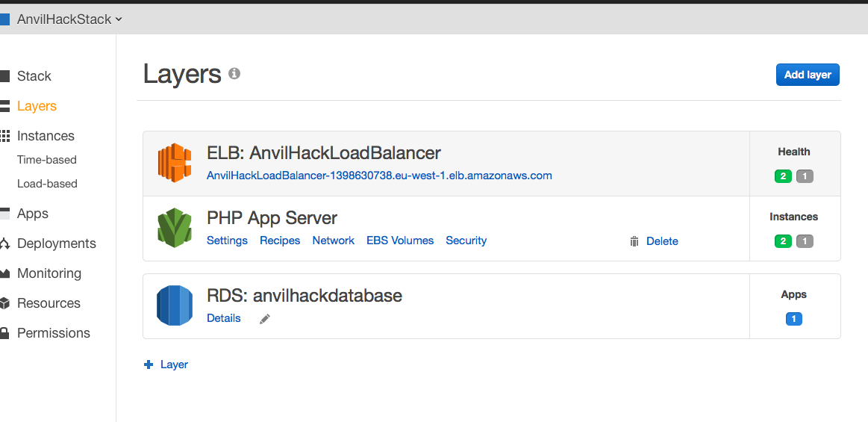Open Settings for PHP App Server
The image size is (868, 422).
point(227,241)
